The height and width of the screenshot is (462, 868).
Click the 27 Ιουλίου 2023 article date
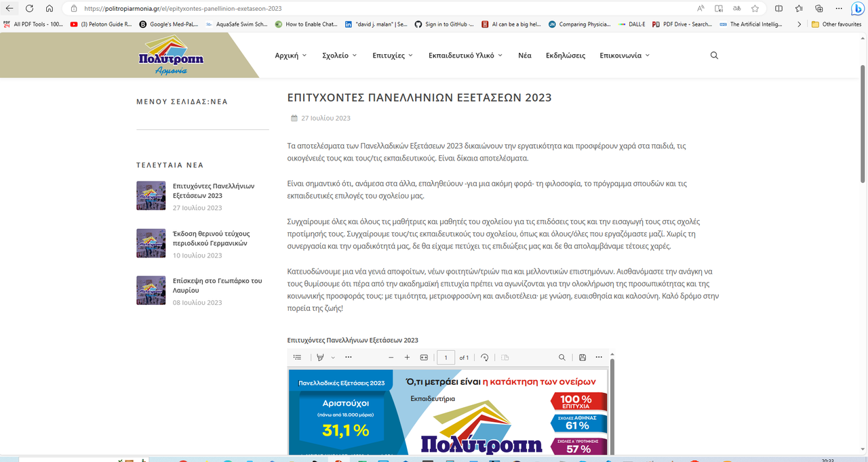325,118
